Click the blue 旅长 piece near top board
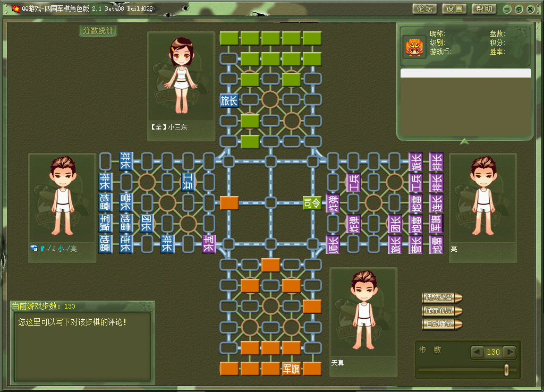 [x=229, y=100]
